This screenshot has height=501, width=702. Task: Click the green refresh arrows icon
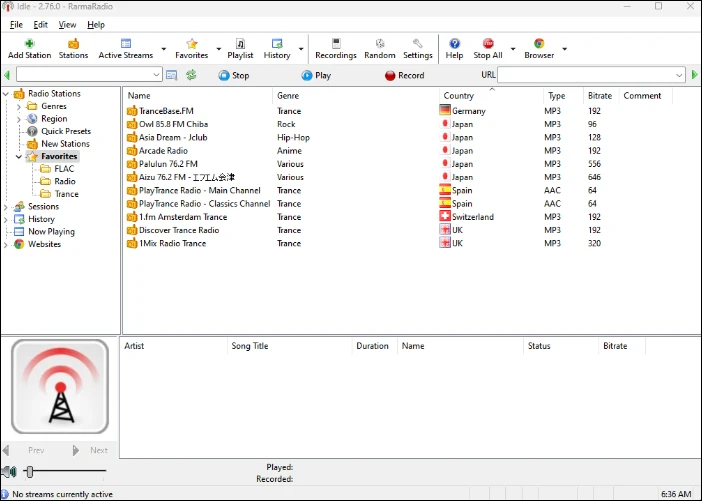pyautogui.click(x=191, y=75)
